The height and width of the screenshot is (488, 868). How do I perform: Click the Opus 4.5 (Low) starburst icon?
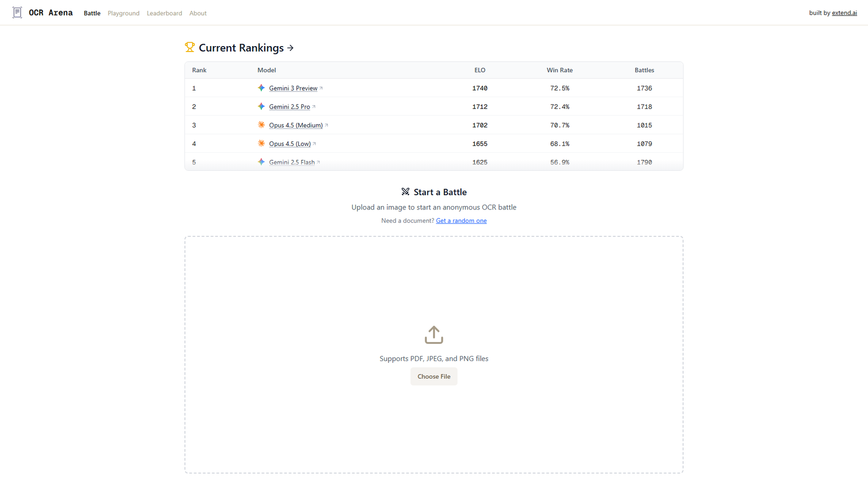(x=261, y=144)
